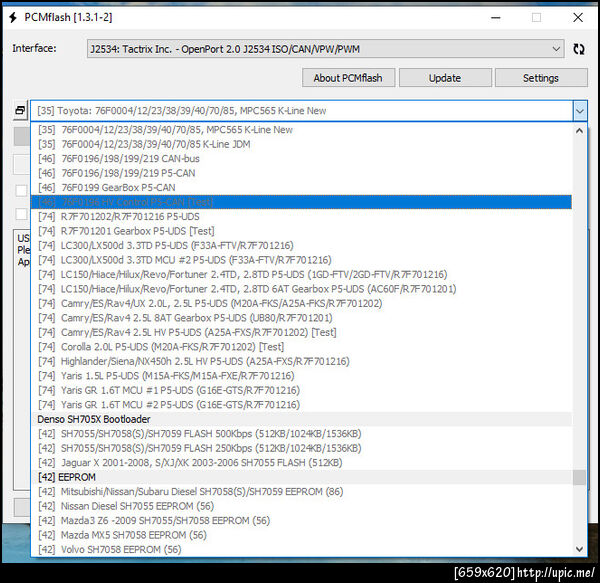Pick R7F701201 Gearbox P5-UDS [Test]
Image resolution: width=600 pixels, height=583 pixels.
coord(301,231)
